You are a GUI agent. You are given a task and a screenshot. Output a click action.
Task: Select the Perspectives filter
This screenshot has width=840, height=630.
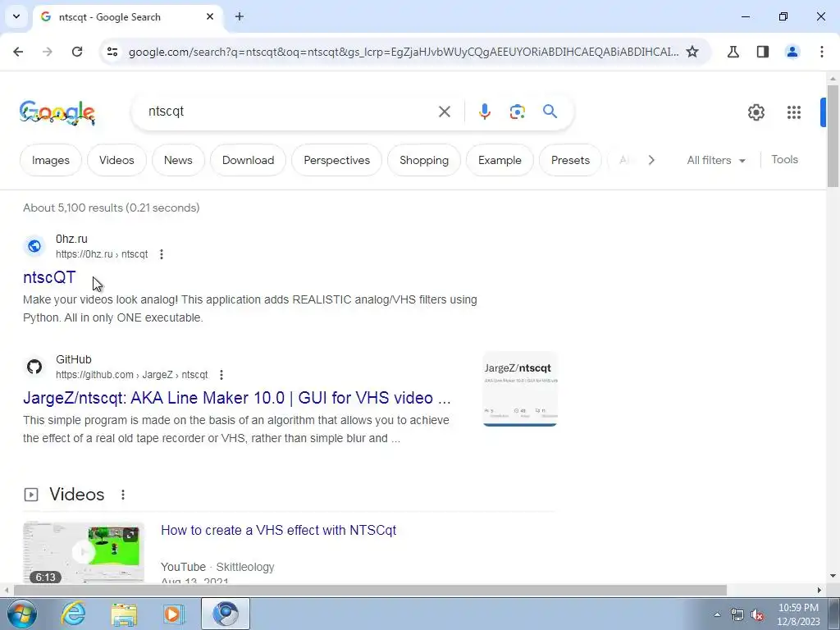[337, 160]
